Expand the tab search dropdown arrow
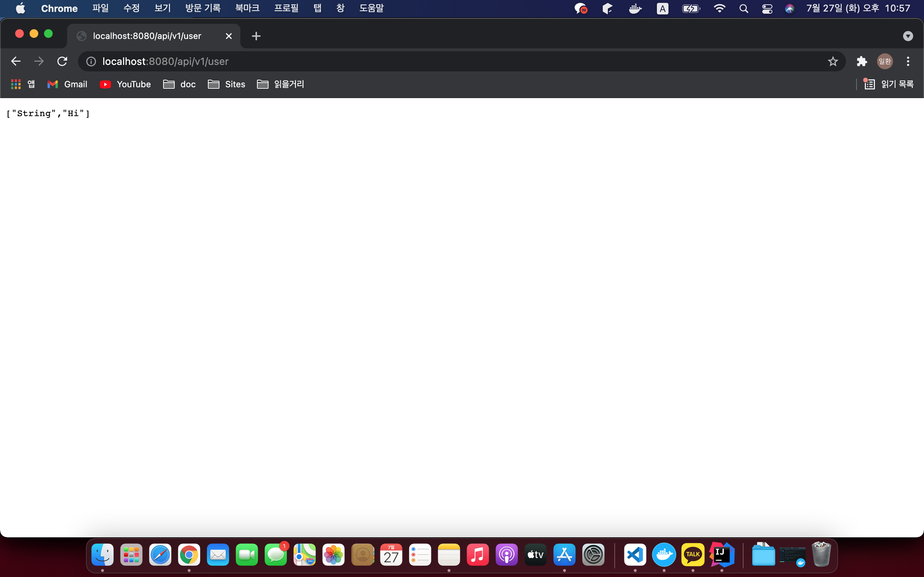The image size is (924, 577). [908, 36]
